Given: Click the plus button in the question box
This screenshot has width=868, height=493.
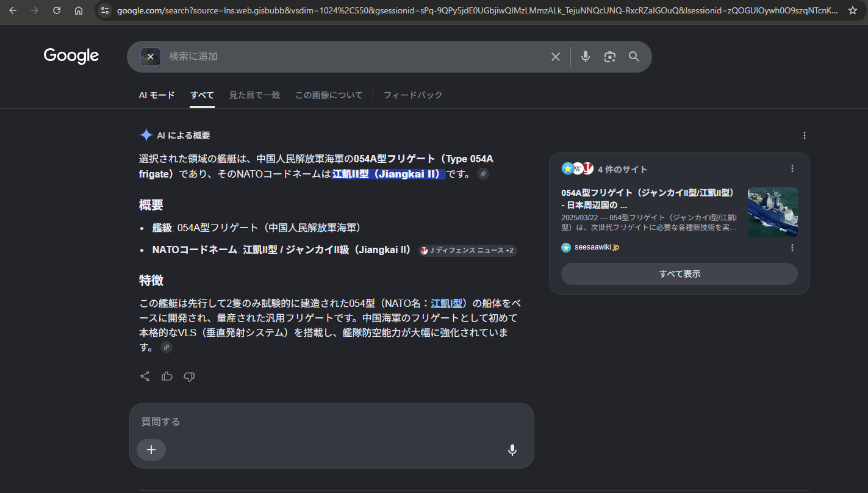Looking at the screenshot, I should 151,450.
